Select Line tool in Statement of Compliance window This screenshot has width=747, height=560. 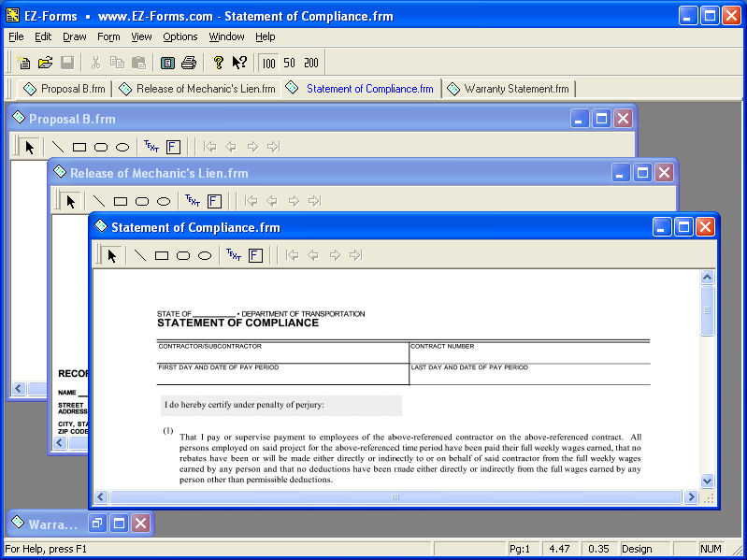pos(140,255)
